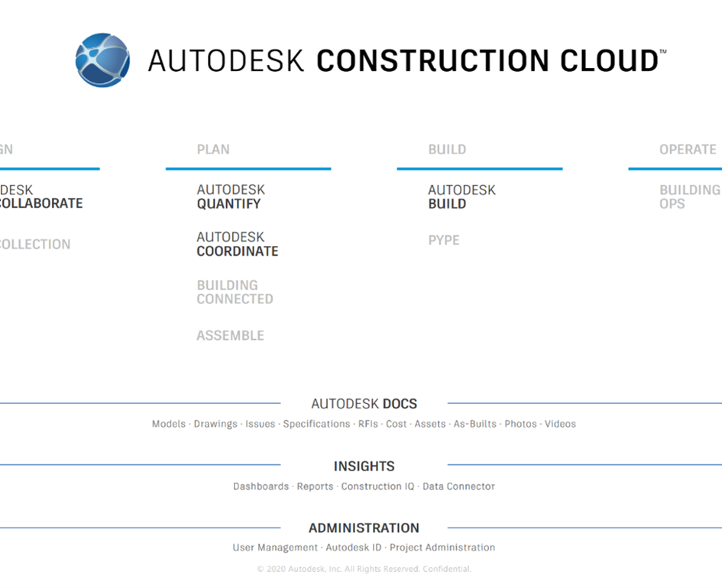
Task: Select the PLAN phase header
Action: 213,150
